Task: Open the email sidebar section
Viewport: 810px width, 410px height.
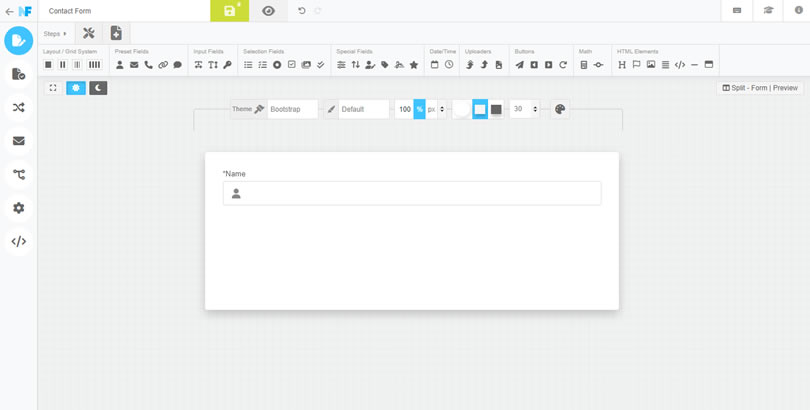Action: (19, 141)
